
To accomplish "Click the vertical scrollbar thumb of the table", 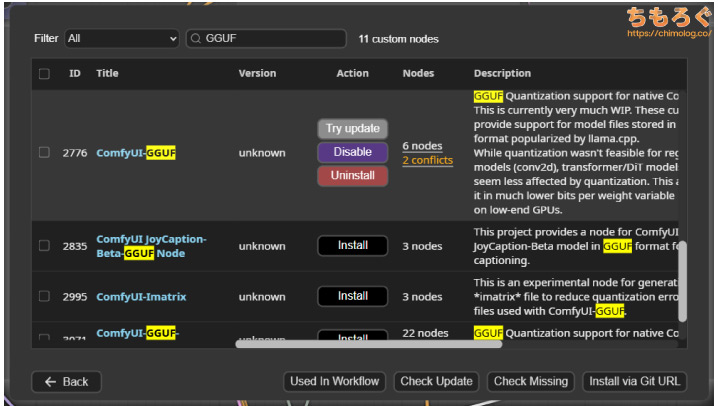I will [682, 281].
